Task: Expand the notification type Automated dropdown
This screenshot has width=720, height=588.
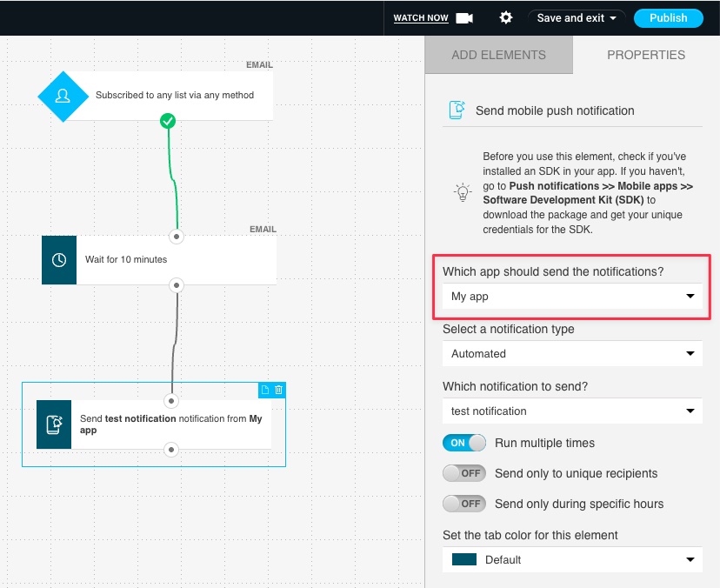Action: click(571, 354)
